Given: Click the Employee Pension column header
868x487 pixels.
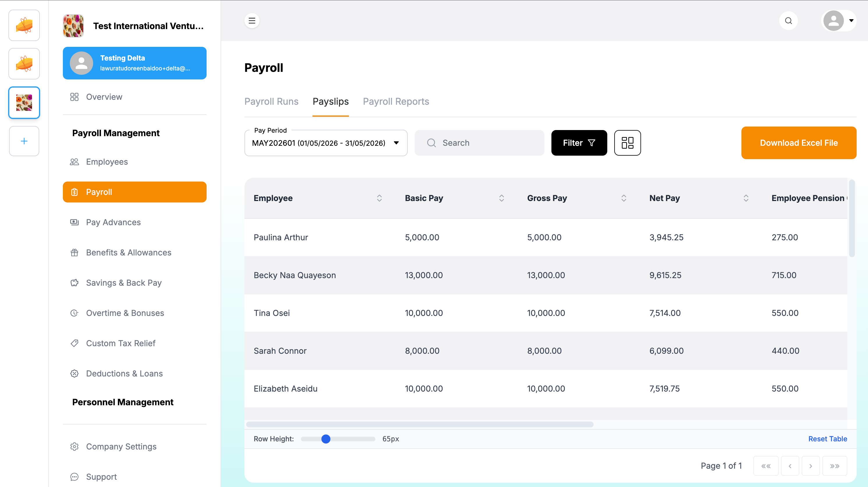Looking at the screenshot, I should (809, 198).
